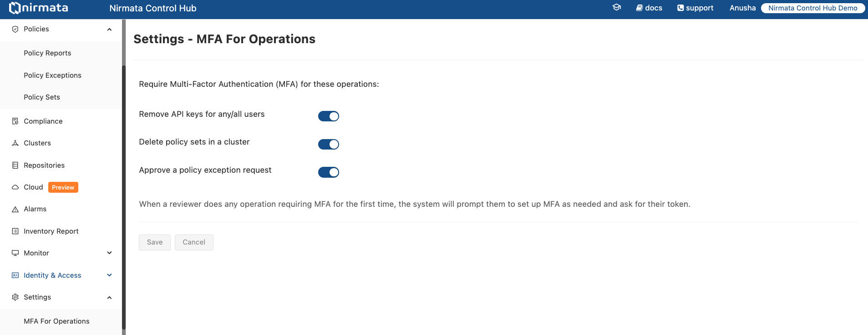The width and height of the screenshot is (868, 335).
Task: Click the Repositories sidebar icon
Action: (15, 165)
